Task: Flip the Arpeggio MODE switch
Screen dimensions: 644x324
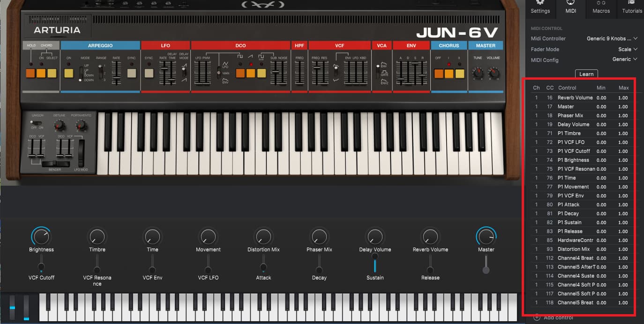Action: point(81,74)
